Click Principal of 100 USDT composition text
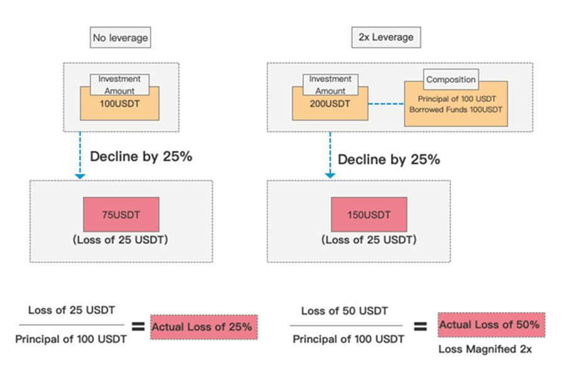The height and width of the screenshot is (368, 588). pos(457,99)
